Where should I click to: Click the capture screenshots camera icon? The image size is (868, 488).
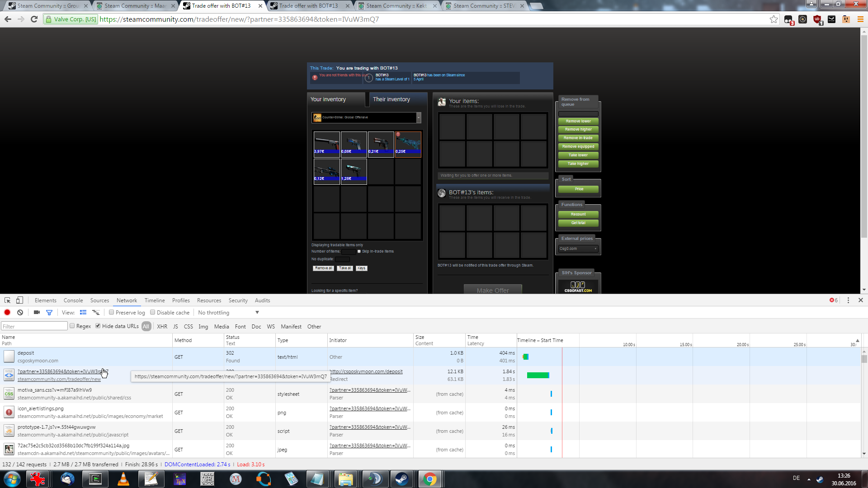[37, 313]
